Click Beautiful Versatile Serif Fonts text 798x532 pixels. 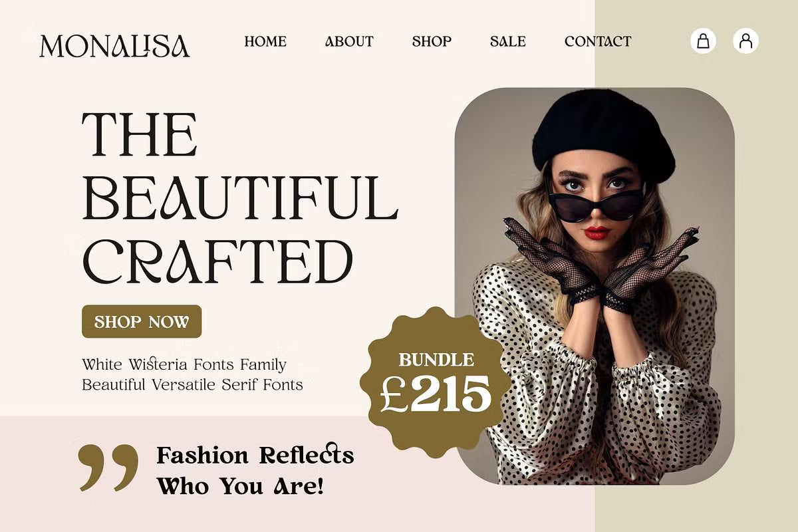192,384
